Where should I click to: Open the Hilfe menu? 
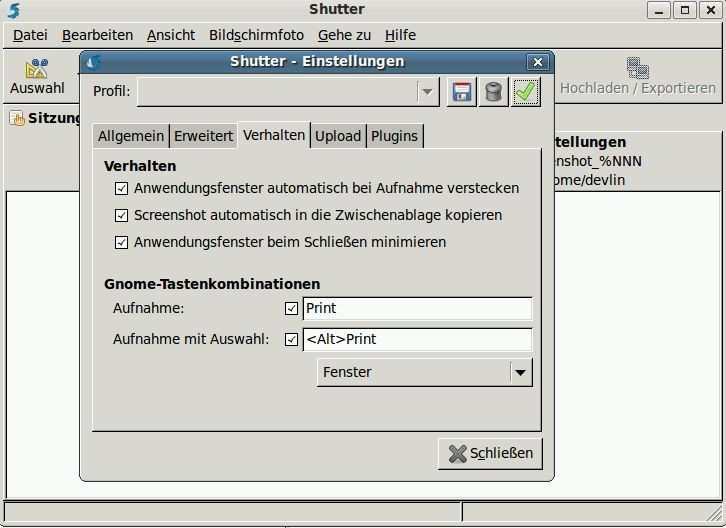(400, 35)
